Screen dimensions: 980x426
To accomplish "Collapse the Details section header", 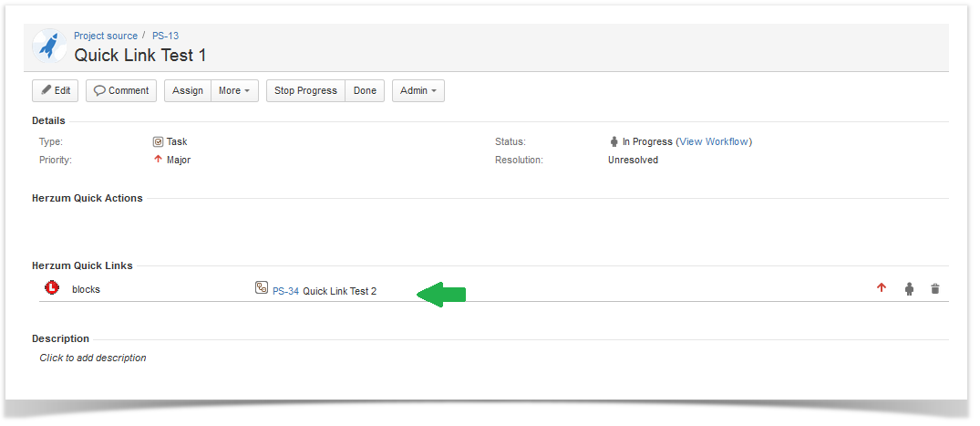I will [48, 121].
